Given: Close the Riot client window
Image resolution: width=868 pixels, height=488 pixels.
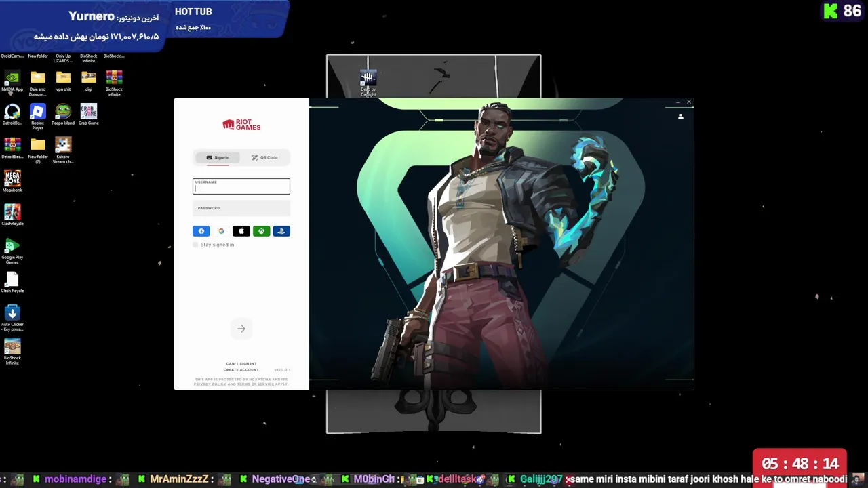Looking at the screenshot, I should click(688, 102).
